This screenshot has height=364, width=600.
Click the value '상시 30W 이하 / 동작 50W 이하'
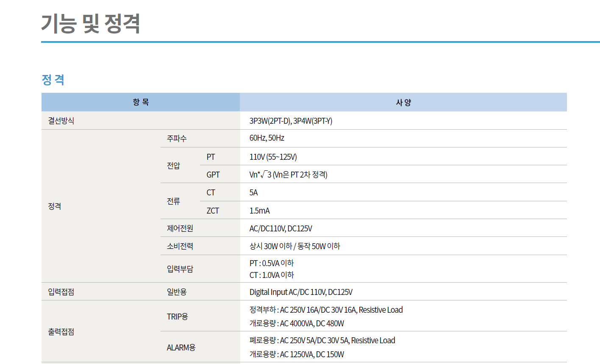(x=294, y=246)
